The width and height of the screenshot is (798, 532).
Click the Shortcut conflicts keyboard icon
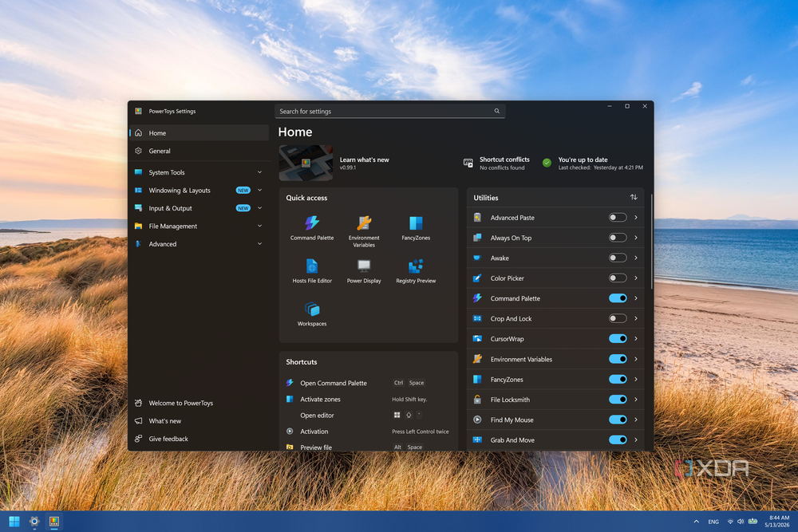[x=468, y=164]
